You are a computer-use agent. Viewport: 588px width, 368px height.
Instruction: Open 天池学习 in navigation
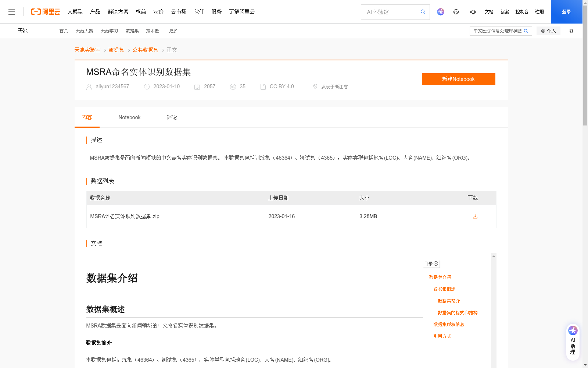coord(109,31)
